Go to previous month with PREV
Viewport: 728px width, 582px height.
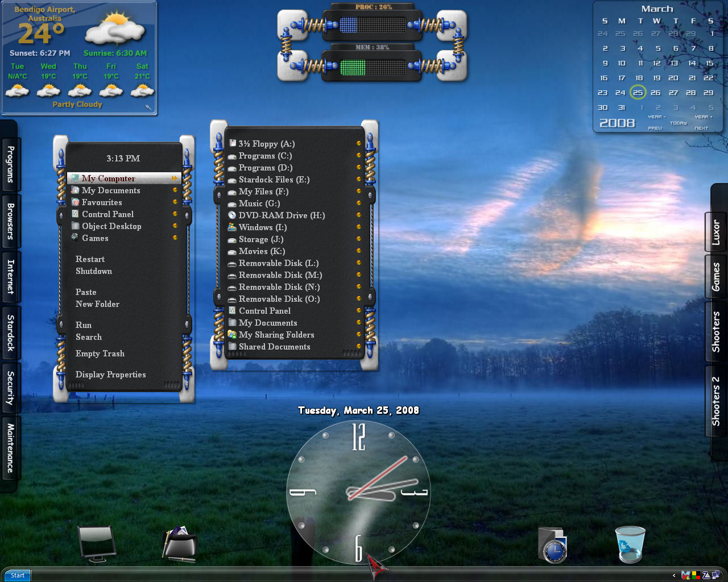(655, 128)
